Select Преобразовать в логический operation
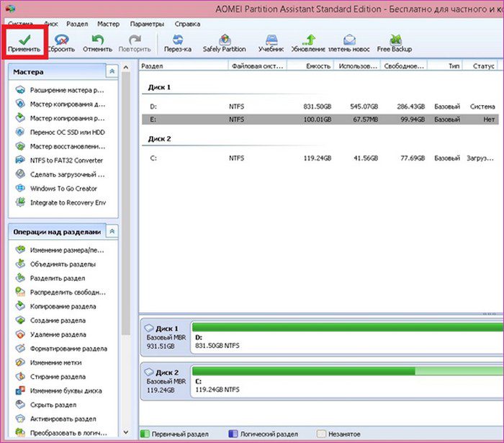The image size is (504, 443). 61,433
